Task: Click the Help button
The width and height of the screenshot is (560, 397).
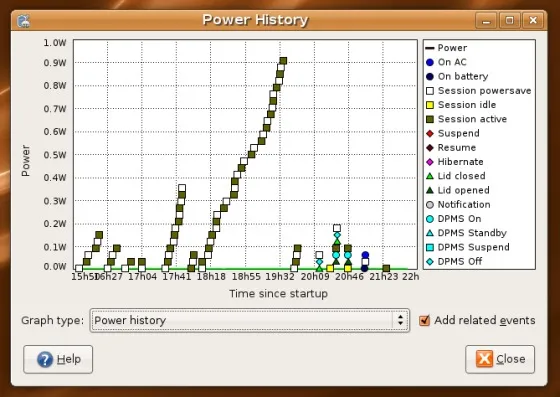Action: pyautogui.click(x=58, y=359)
